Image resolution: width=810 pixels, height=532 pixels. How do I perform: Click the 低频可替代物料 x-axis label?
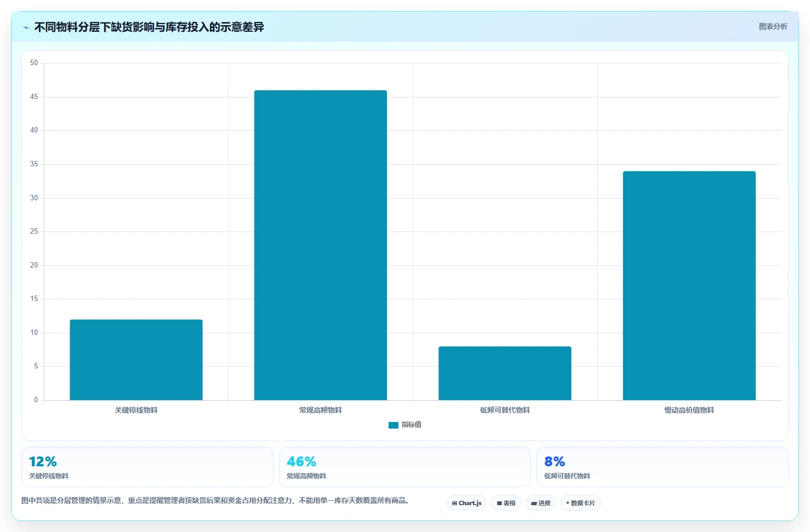[505, 410]
